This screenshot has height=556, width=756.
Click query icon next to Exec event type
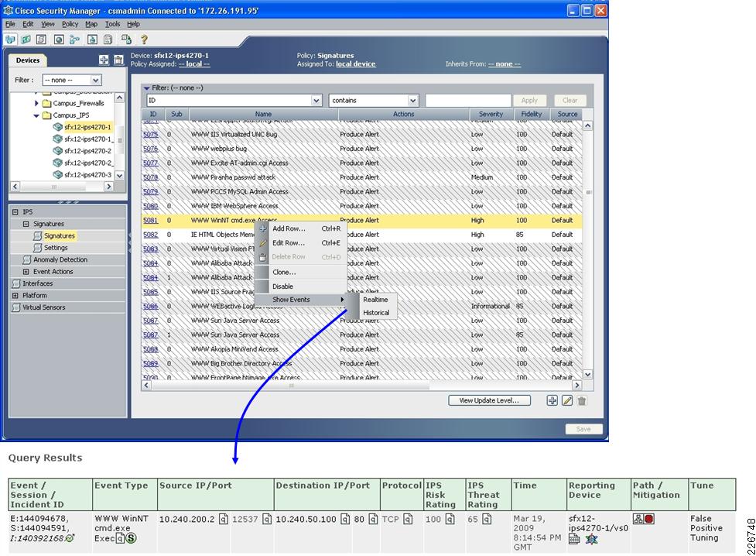point(120,537)
